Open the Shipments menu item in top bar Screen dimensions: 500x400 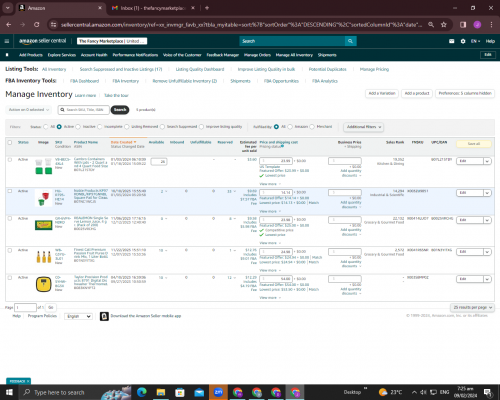(327, 55)
